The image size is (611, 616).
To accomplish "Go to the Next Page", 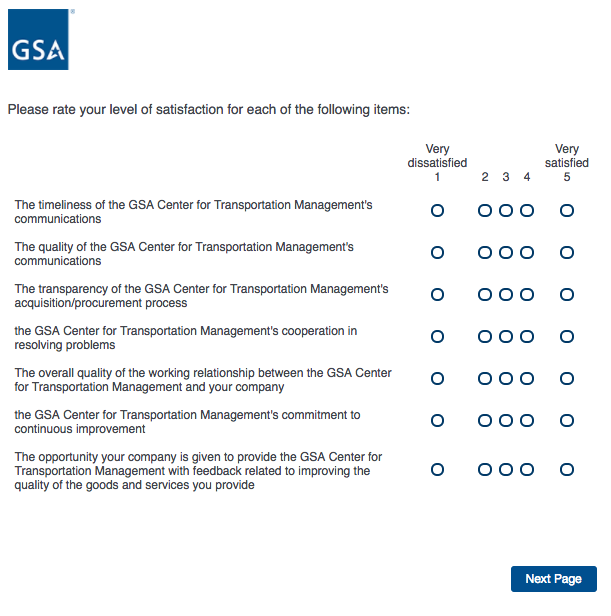I will (x=553, y=579).
